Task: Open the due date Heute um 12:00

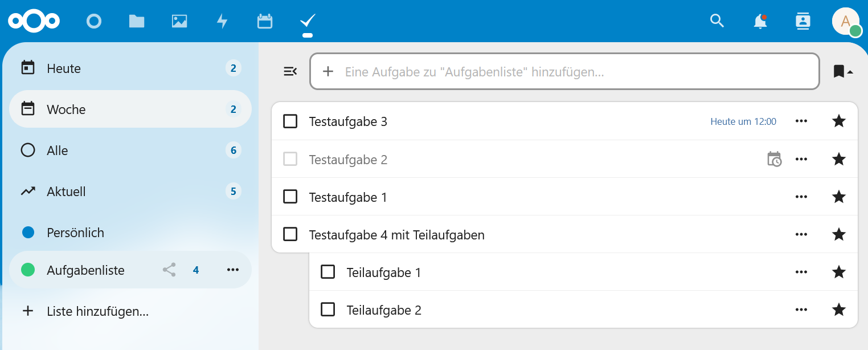Action: pyautogui.click(x=743, y=121)
